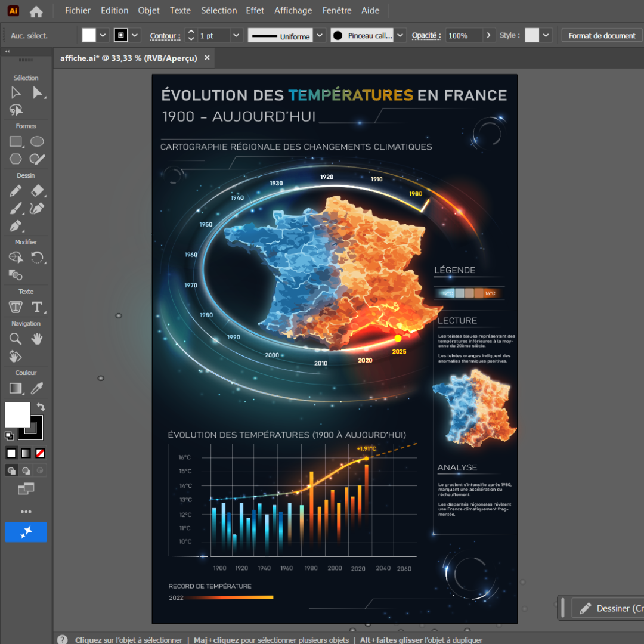Close the affiche.ai document tab
The width and height of the screenshot is (644, 644).
point(208,58)
